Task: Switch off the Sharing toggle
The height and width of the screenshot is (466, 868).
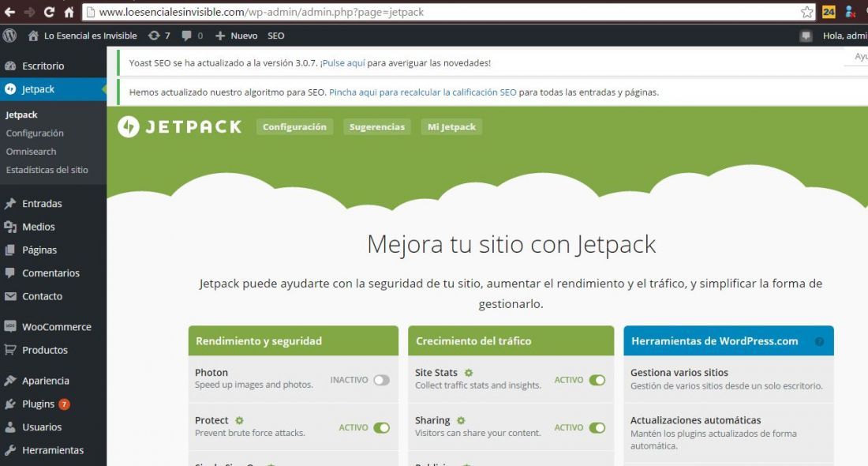Action: [597, 428]
